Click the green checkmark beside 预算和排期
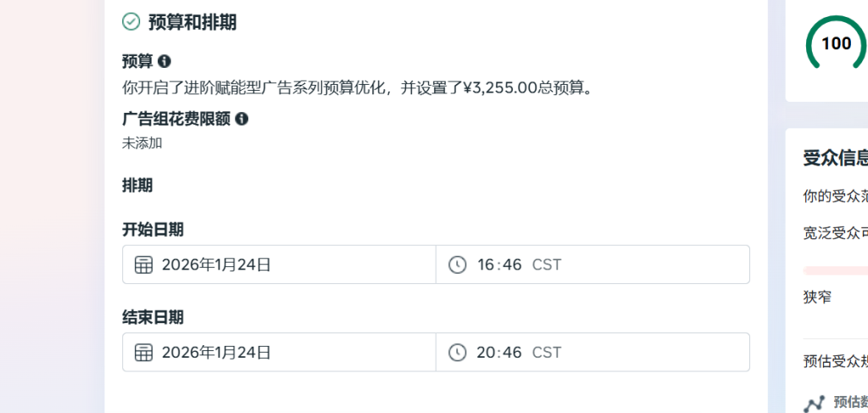This screenshot has height=413, width=868. 131,22
